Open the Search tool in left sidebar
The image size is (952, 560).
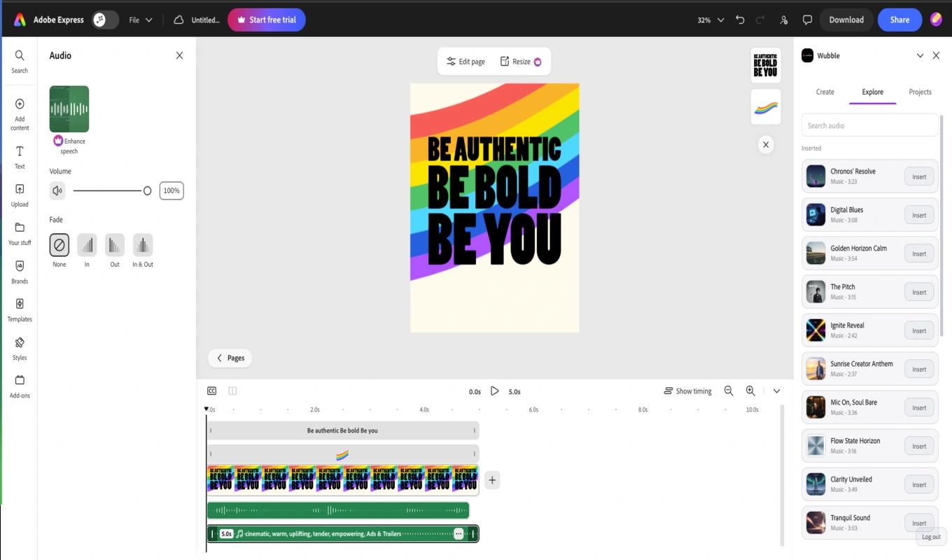20,61
